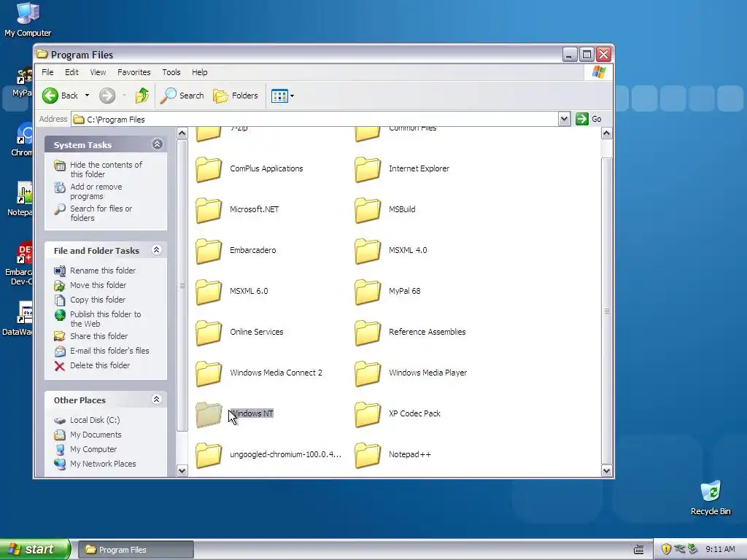Click Add or remove programs link
747x560 pixels.
click(96, 192)
